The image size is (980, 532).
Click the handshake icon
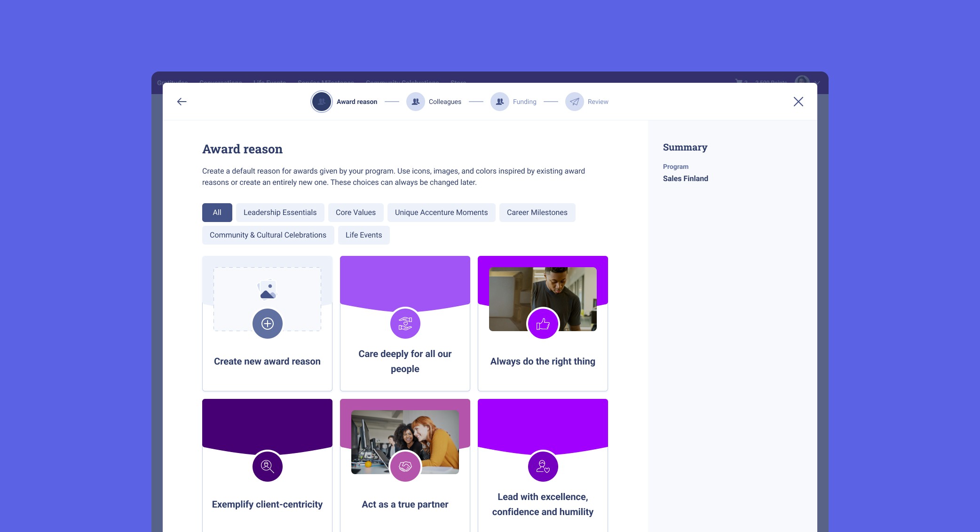click(405, 467)
